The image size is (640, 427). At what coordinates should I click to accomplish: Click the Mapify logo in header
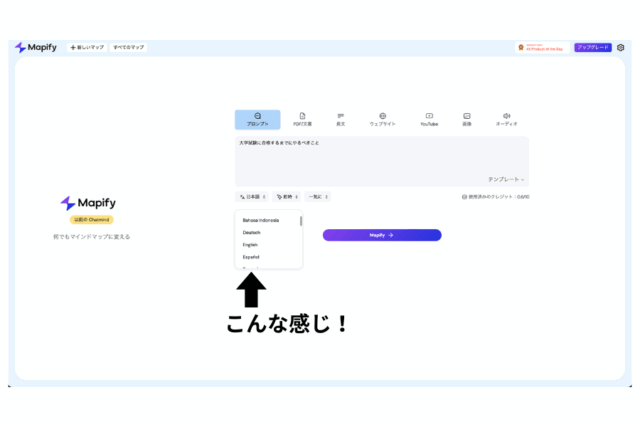tap(34, 47)
